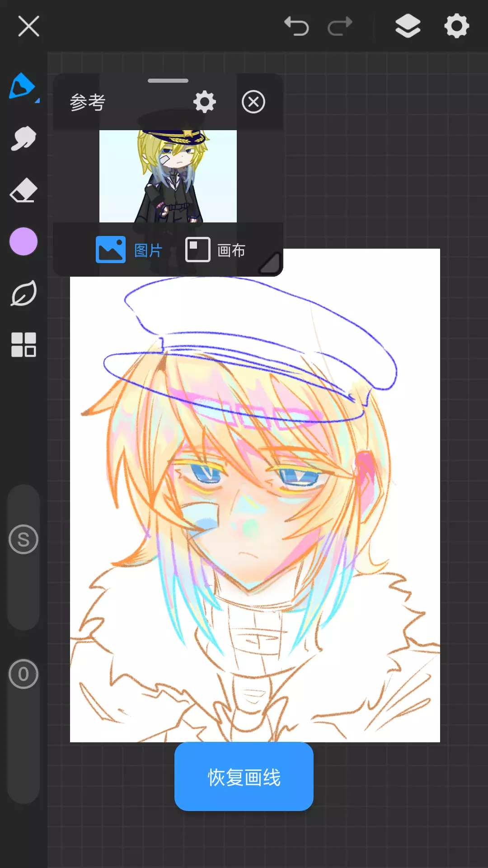
Task: Select the eraser tool
Action: coord(23,190)
